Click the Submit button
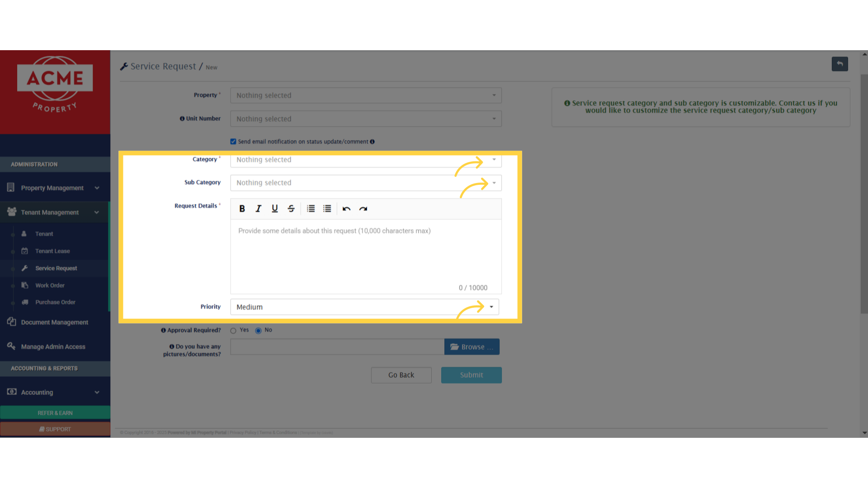This screenshot has width=868, height=488. (471, 375)
